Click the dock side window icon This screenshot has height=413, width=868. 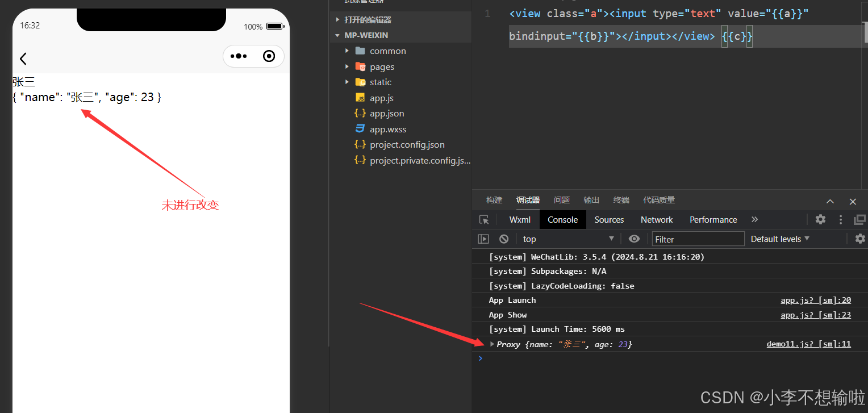click(860, 219)
